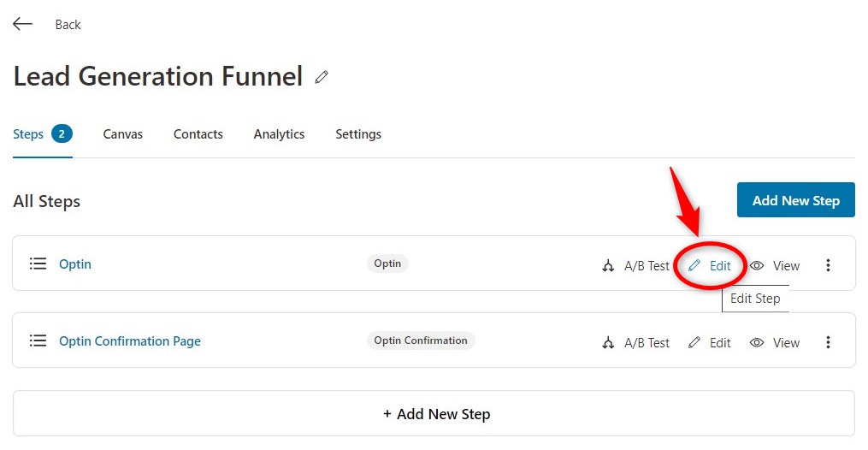Click the back arrow icon
Image resolution: width=868 pixels, height=450 pixels.
pyautogui.click(x=23, y=24)
